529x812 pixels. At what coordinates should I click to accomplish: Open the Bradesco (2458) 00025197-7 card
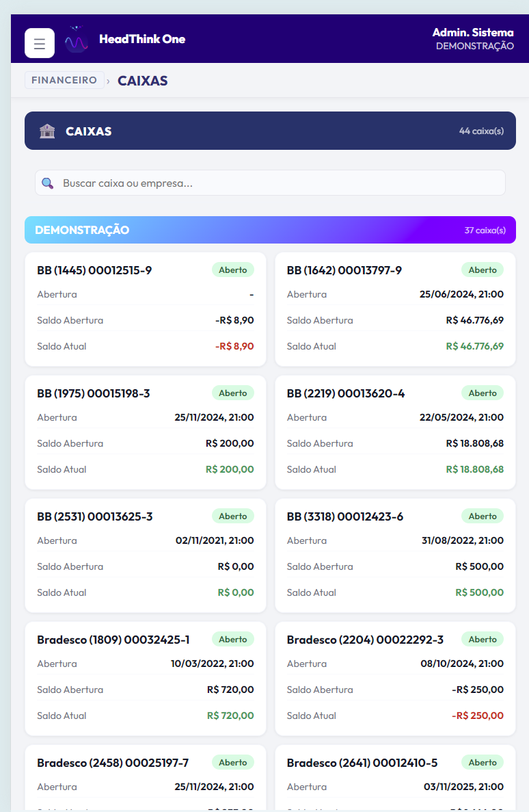(x=146, y=778)
